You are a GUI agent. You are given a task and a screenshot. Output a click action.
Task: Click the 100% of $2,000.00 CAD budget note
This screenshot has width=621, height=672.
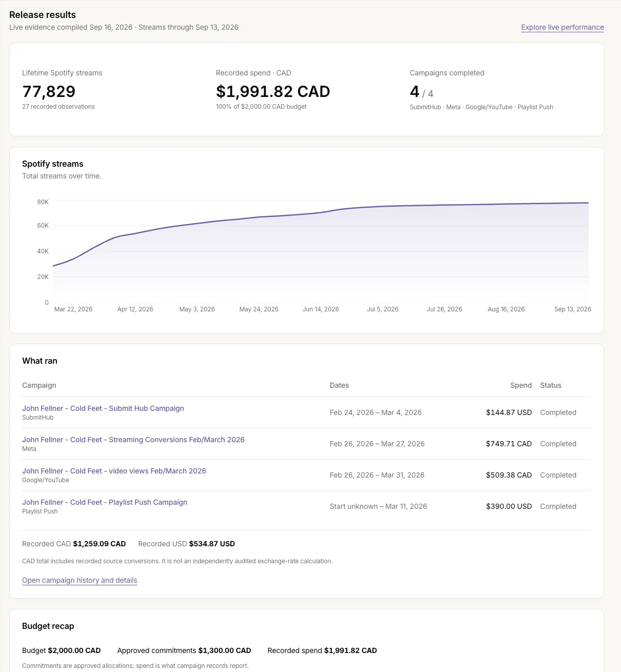[x=261, y=107]
